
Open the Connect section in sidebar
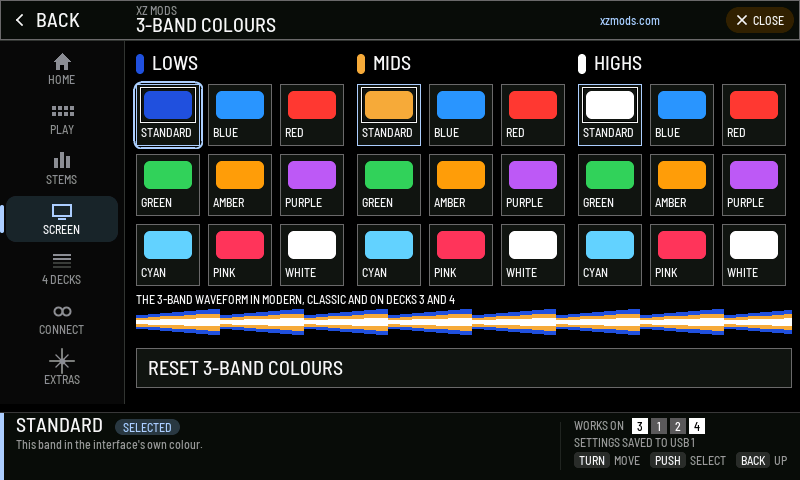62,319
